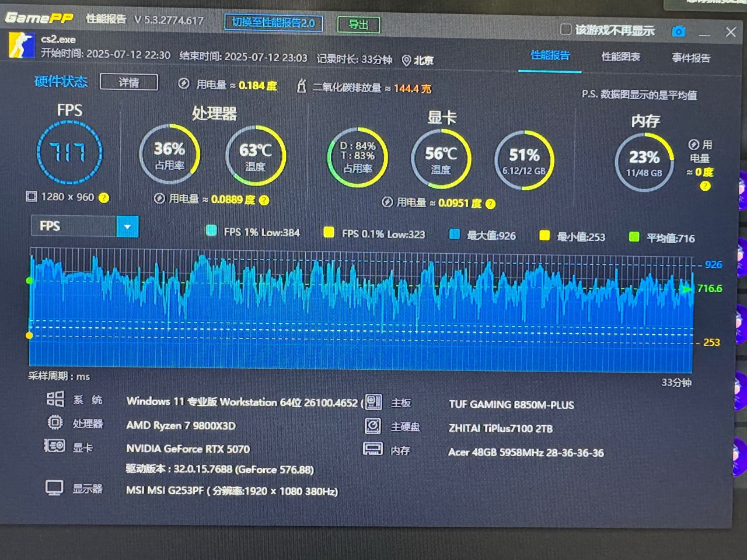Click the green average marker at chart's left edge
The height and width of the screenshot is (560, 747).
[30, 281]
